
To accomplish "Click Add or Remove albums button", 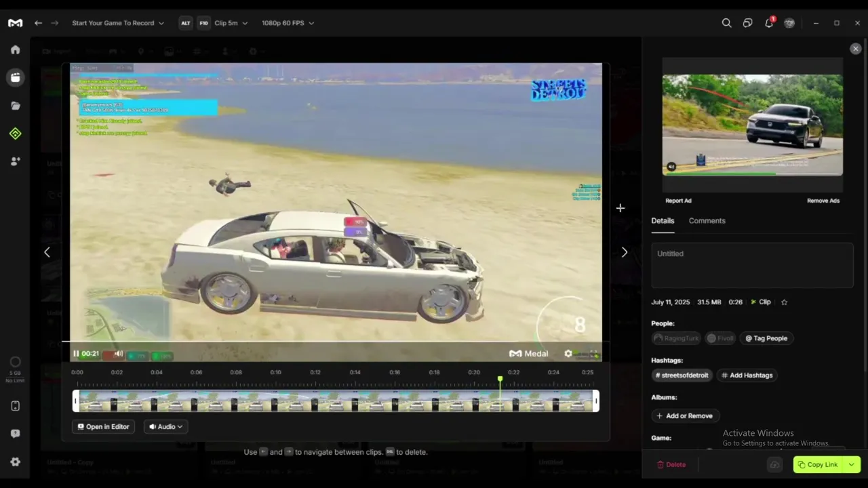I will coord(685,416).
